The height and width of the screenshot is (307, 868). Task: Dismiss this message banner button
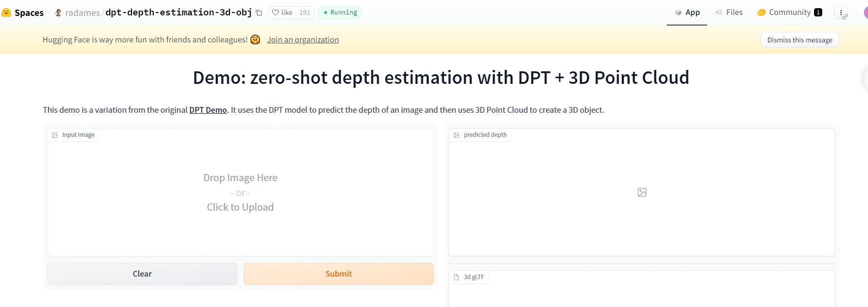[800, 40]
